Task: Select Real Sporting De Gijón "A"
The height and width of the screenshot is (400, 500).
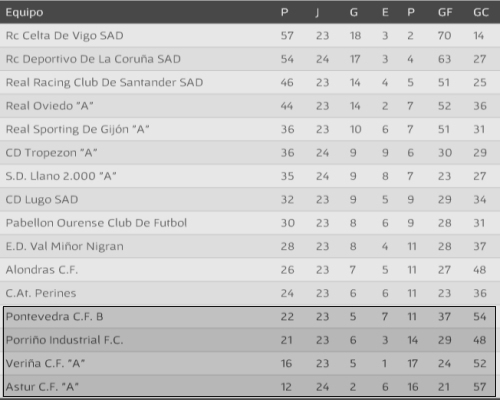Action: tap(77, 129)
